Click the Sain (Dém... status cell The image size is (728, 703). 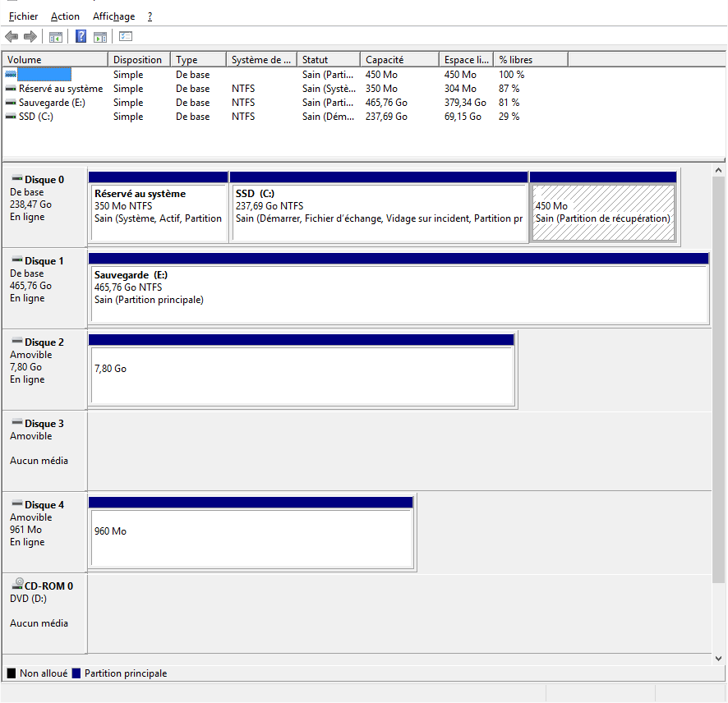pyautogui.click(x=328, y=117)
